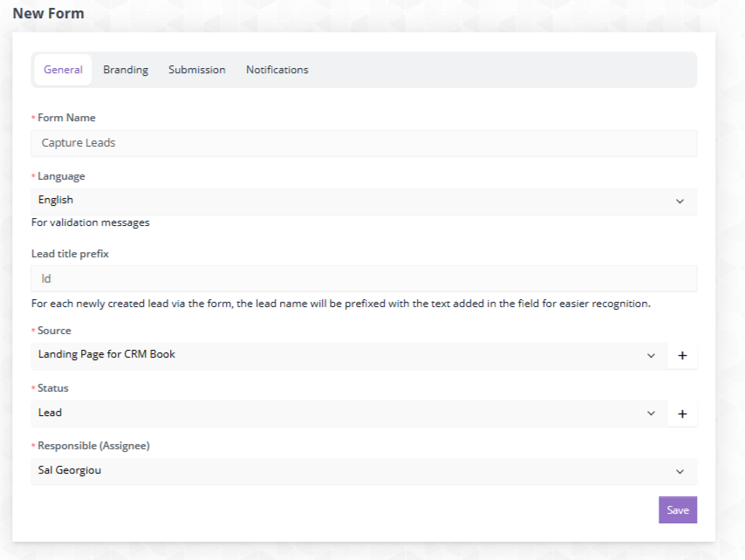Focus the Form Name input field
Image resolution: width=745 pixels, height=560 pixels.
point(364,143)
